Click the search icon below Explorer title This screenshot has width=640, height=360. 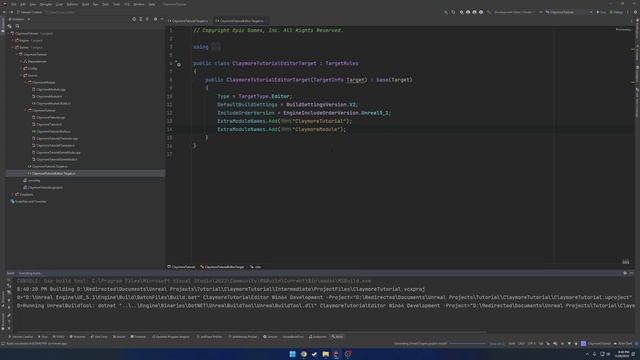click(x=17, y=26)
